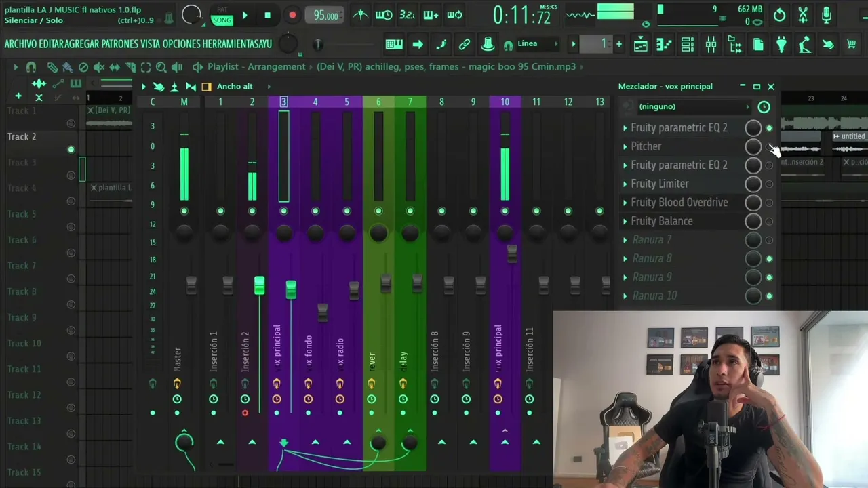Select the playlist zoom tool
The width and height of the screenshot is (868, 488).
click(x=161, y=67)
